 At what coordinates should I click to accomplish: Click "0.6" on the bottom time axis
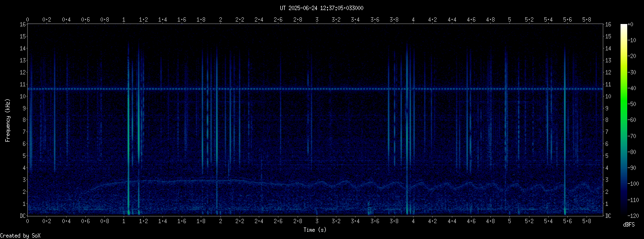[85, 221]
